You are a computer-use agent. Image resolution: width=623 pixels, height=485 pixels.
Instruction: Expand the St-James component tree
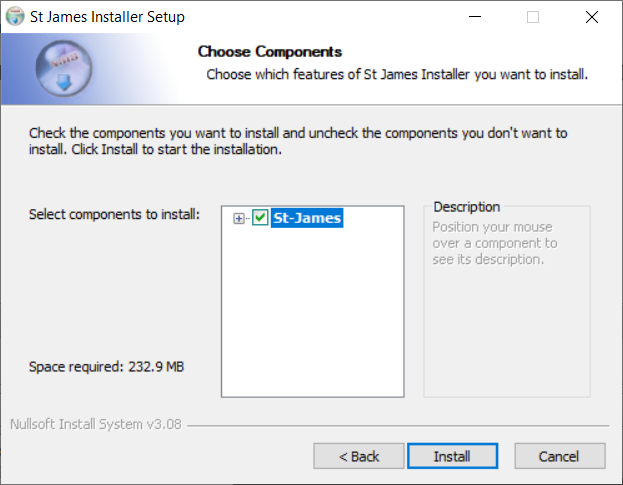238,218
